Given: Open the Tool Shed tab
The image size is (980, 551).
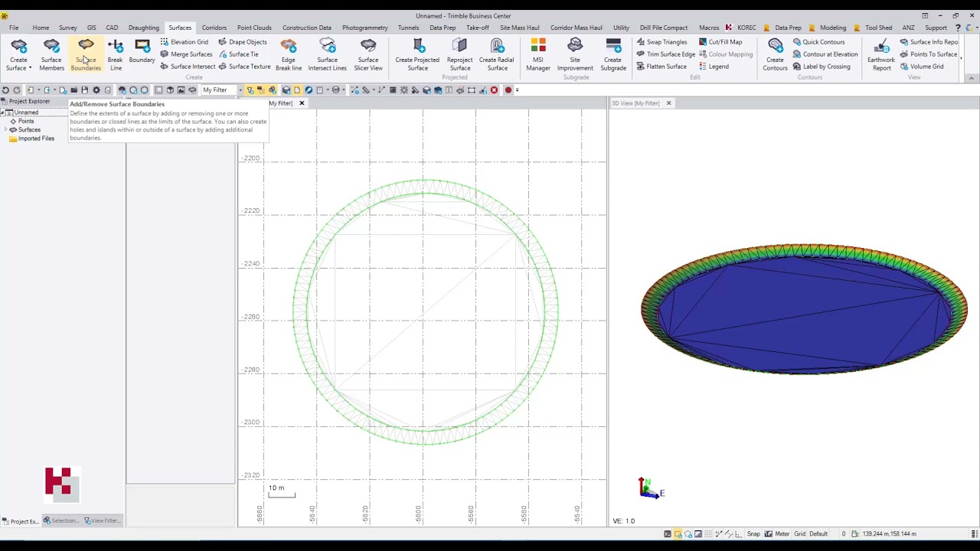Looking at the screenshot, I should point(878,28).
